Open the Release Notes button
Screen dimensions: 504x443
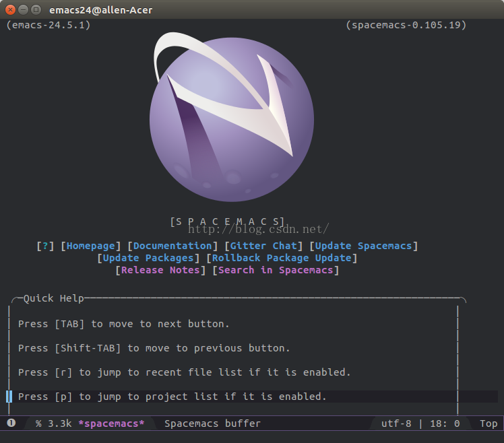[160, 270]
